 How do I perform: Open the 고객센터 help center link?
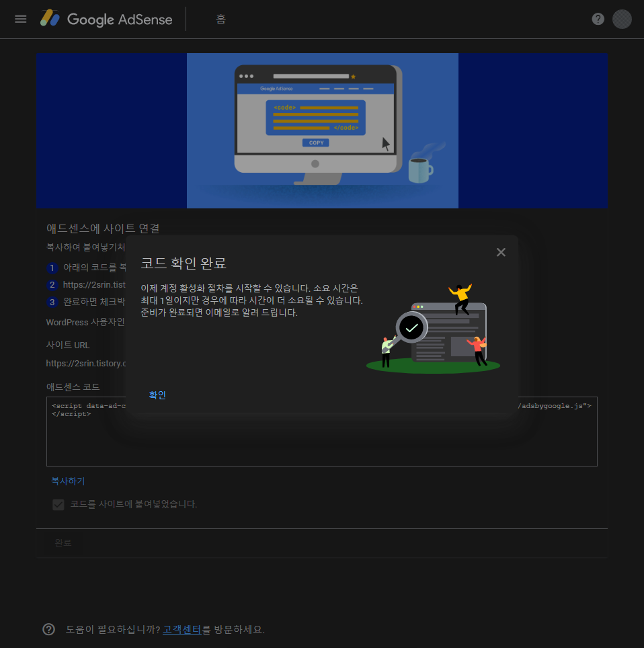[182, 629]
